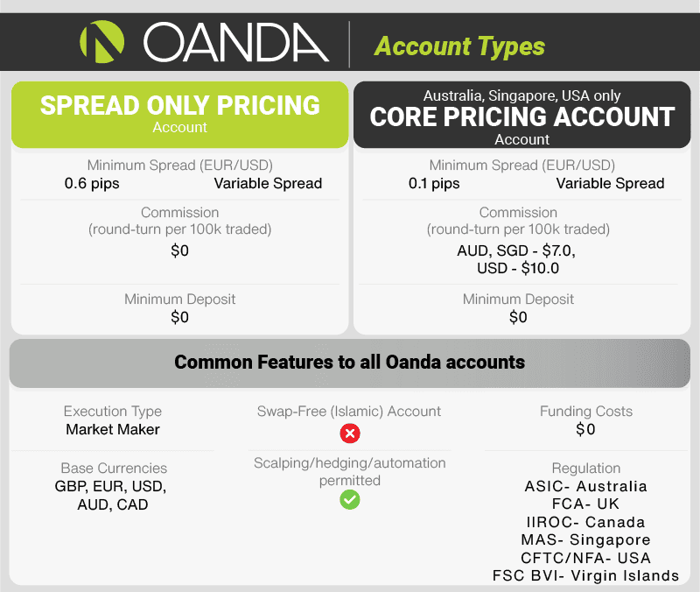Click ASIC- Australia regulation entry
Image resolution: width=700 pixels, height=592 pixels.
pyautogui.click(x=585, y=486)
